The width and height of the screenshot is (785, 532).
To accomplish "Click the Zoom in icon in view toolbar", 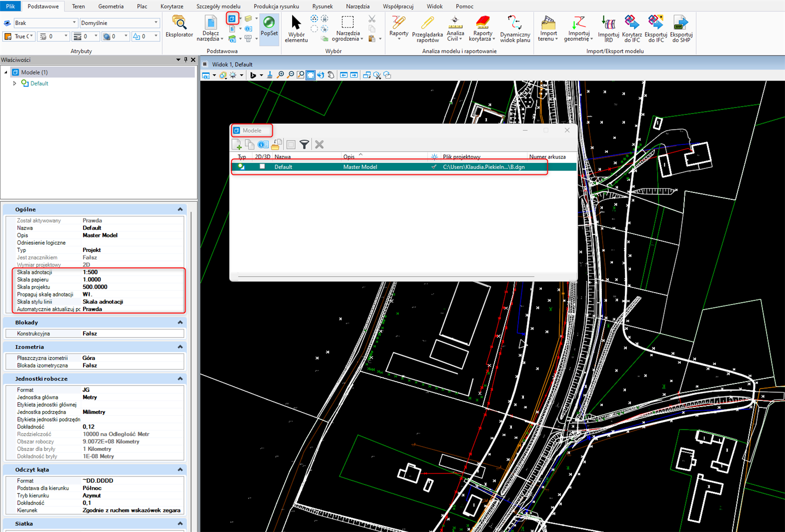I will 280,75.
